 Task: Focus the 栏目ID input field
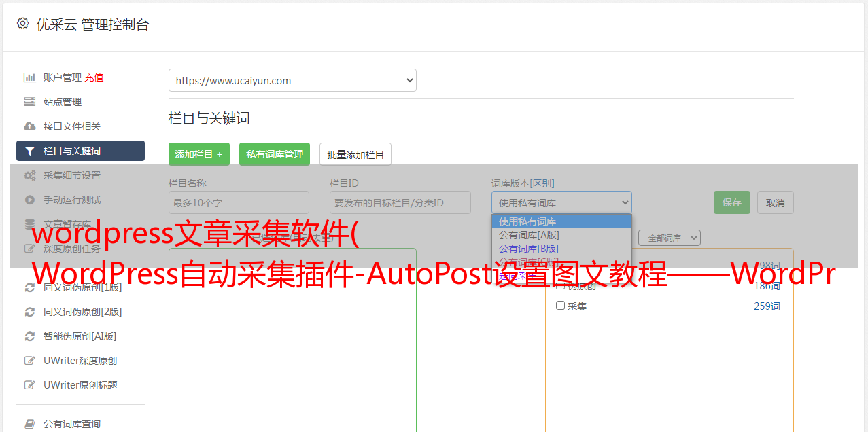[x=400, y=202]
